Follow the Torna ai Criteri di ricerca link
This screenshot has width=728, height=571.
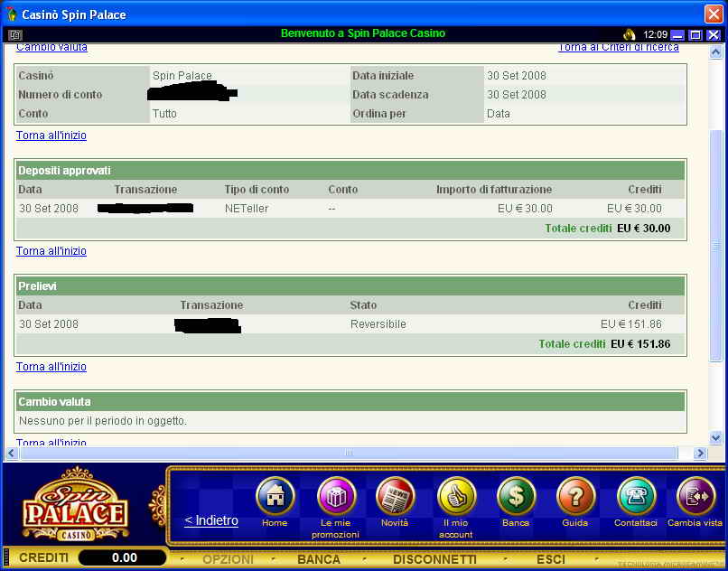point(619,47)
